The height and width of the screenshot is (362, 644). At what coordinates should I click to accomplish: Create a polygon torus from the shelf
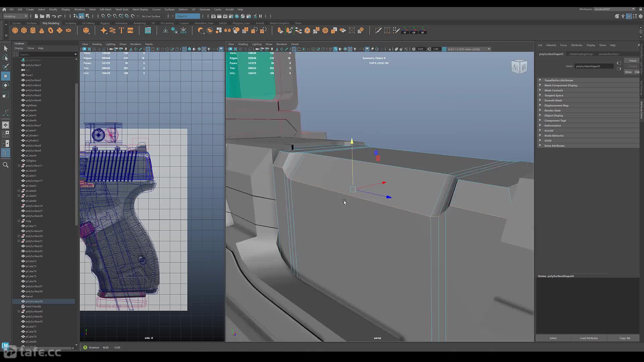coord(51,31)
